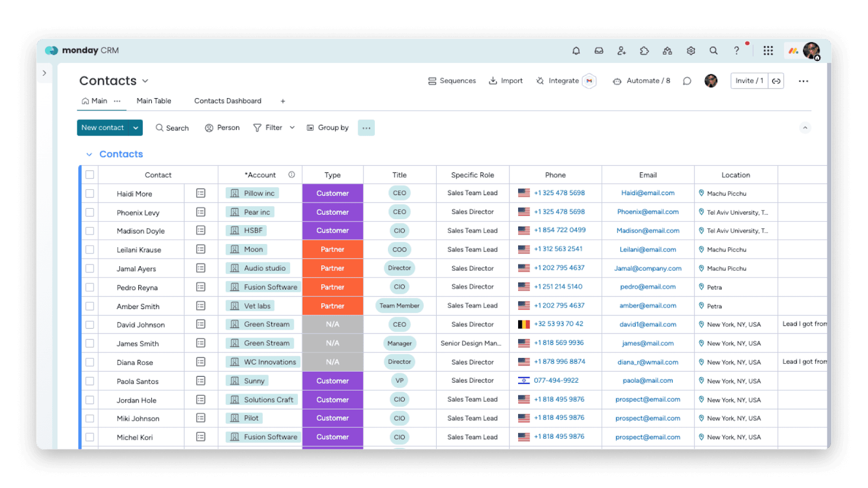Viewport: 868px width, 488px height.
Task: Open the Sequences menu
Action: click(x=452, y=81)
